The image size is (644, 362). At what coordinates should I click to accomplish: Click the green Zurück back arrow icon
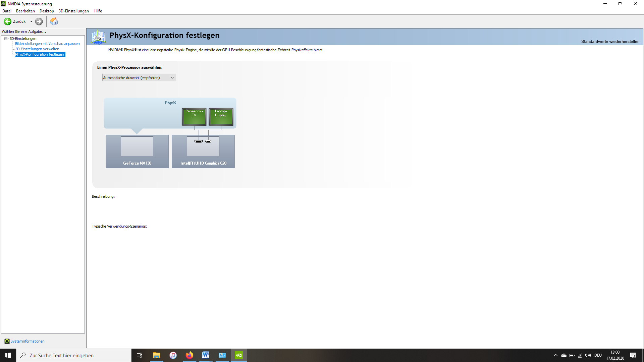click(x=7, y=21)
